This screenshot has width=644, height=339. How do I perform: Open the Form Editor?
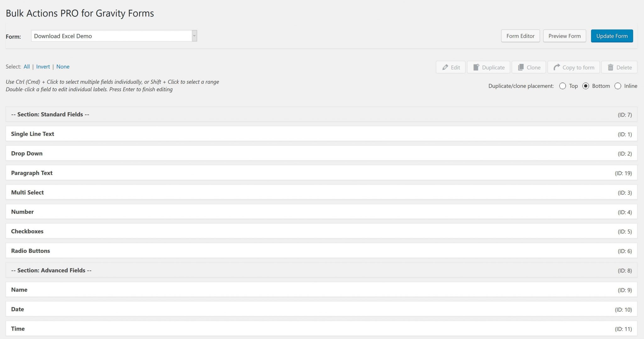[x=520, y=36]
